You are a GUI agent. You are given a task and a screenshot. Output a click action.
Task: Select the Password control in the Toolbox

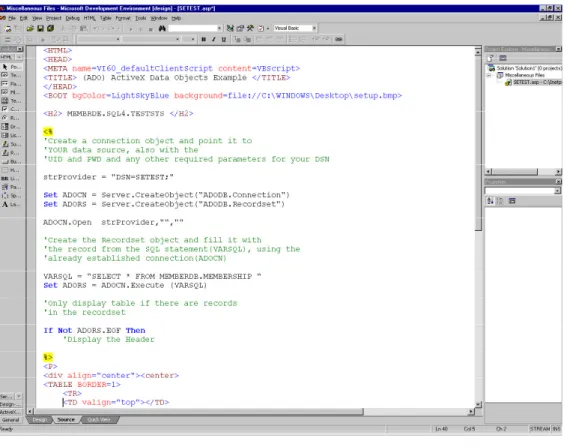pos(12,84)
